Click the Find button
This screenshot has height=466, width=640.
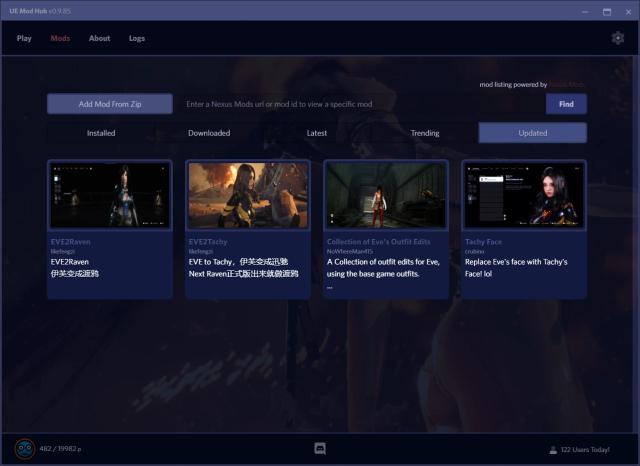(x=566, y=104)
